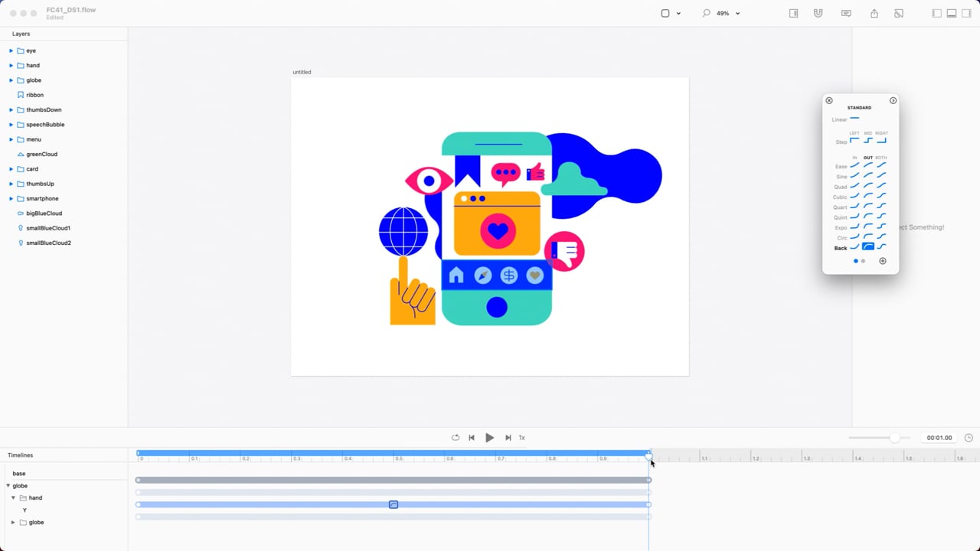Click the clock icon beside duration

969,438
